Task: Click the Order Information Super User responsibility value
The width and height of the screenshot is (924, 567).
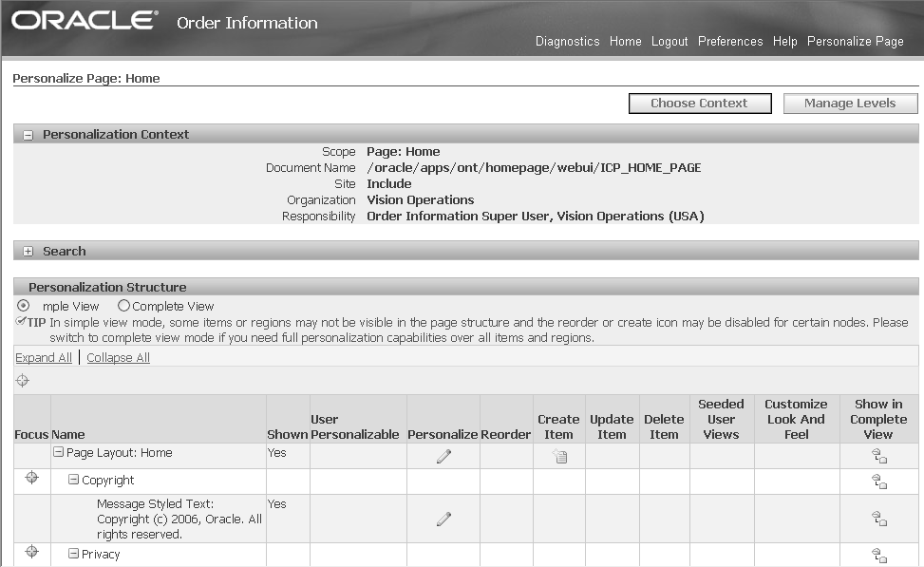Action: point(535,217)
